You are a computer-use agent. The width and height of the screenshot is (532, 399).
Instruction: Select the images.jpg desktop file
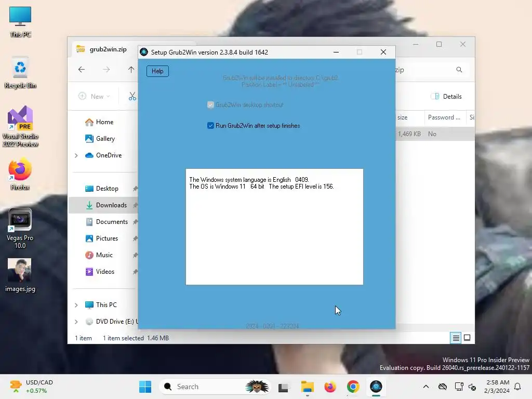(20, 275)
